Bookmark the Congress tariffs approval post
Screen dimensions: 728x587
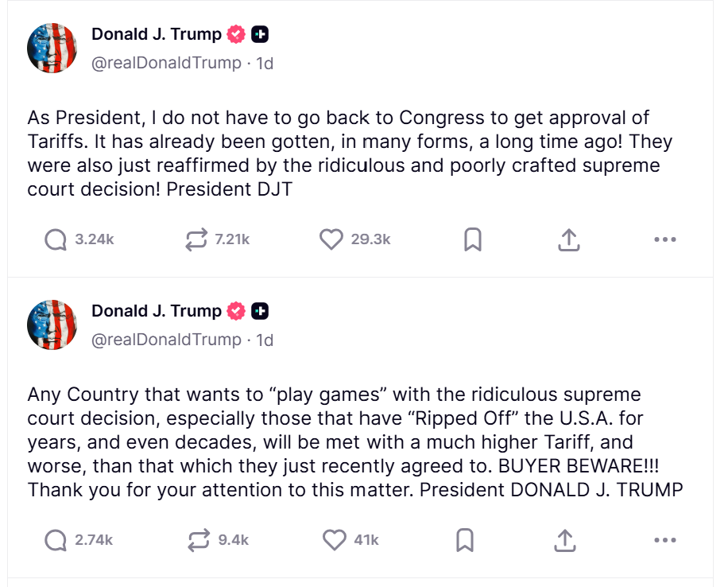(472, 239)
